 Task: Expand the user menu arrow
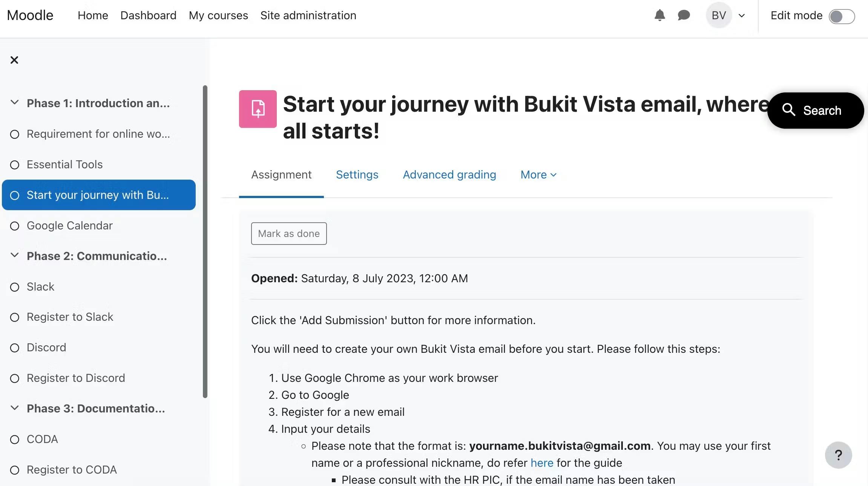(x=742, y=16)
